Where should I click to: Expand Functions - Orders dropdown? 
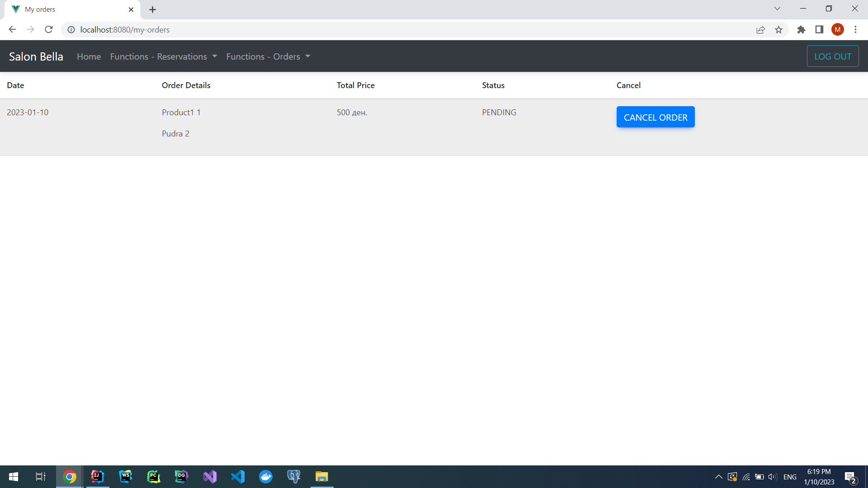click(x=268, y=56)
